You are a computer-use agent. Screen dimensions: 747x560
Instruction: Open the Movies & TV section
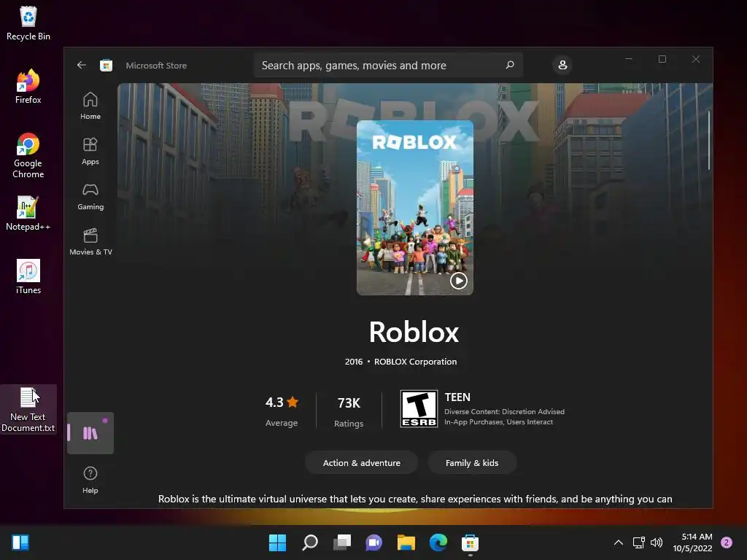tap(90, 241)
